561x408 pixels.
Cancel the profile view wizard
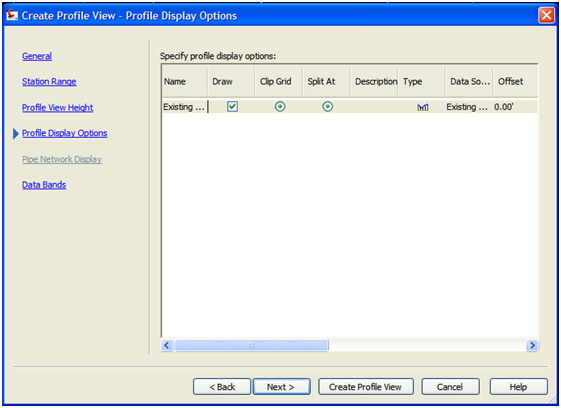pyautogui.click(x=450, y=387)
